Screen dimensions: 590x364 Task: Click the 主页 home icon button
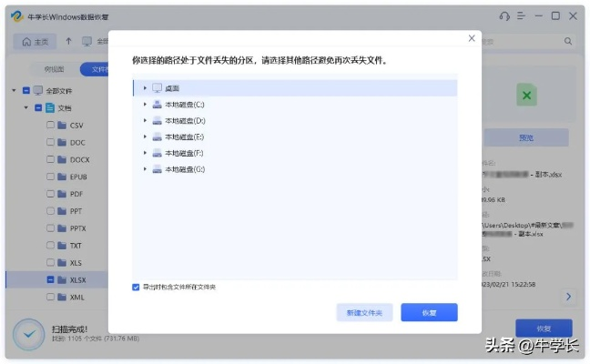(x=35, y=42)
